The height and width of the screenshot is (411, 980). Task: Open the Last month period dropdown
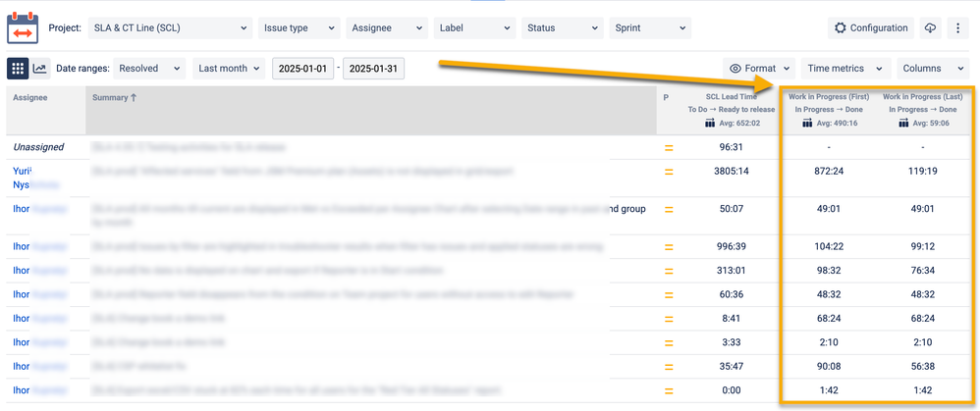229,69
